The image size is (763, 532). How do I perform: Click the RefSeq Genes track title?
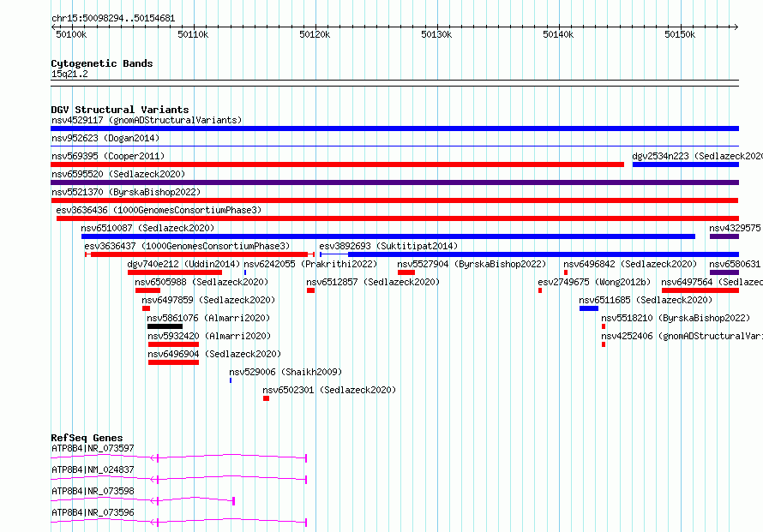pyautogui.click(x=87, y=438)
